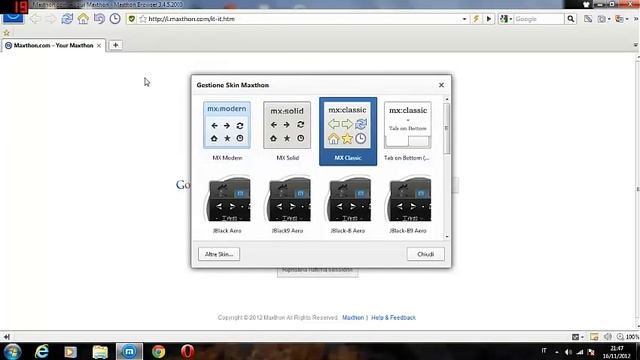Expand the address bar URL dropdown
Viewport: 640px width, 360px height.
tap(464, 19)
